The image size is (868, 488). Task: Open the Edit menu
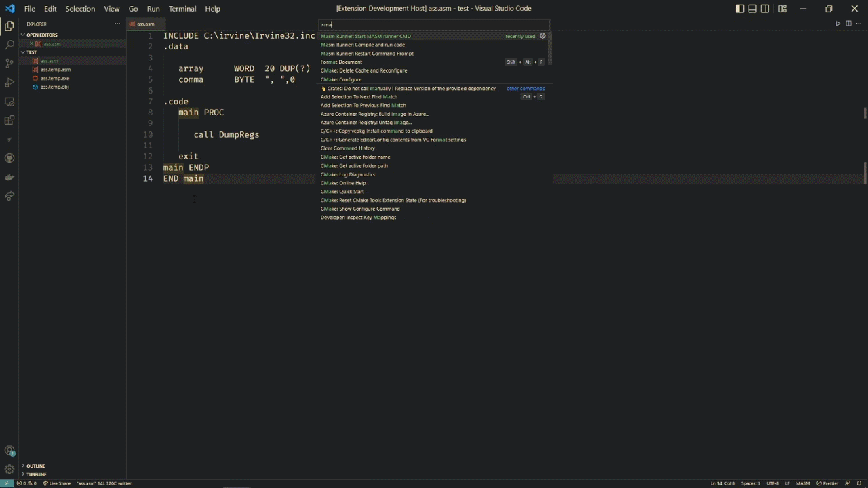tap(51, 9)
